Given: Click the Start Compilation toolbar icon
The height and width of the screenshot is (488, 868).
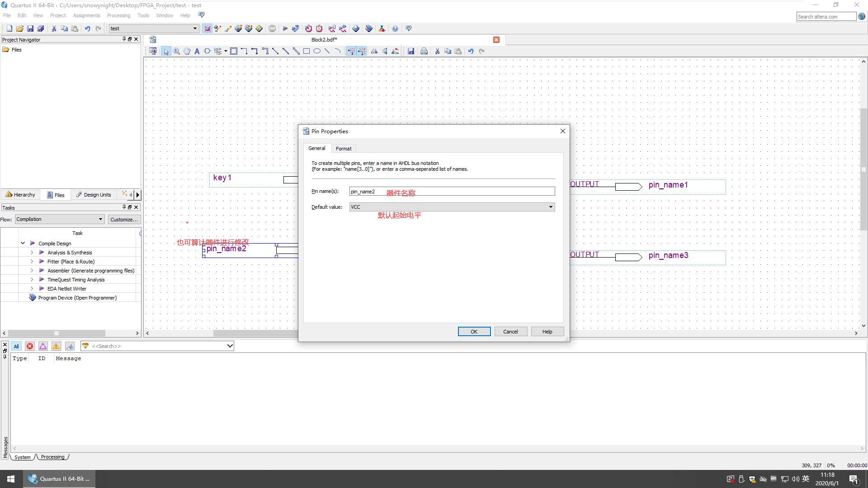Looking at the screenshot, I should (x=285, y=28).
